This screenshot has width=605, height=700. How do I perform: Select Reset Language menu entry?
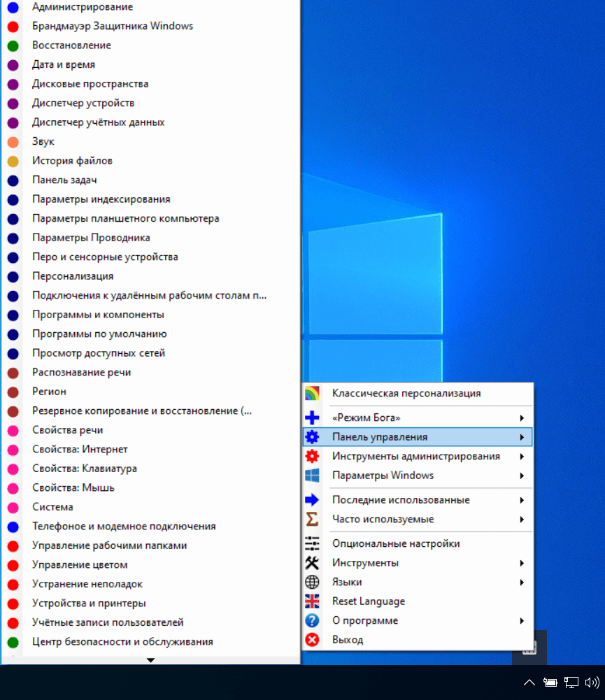click(418, 601)
